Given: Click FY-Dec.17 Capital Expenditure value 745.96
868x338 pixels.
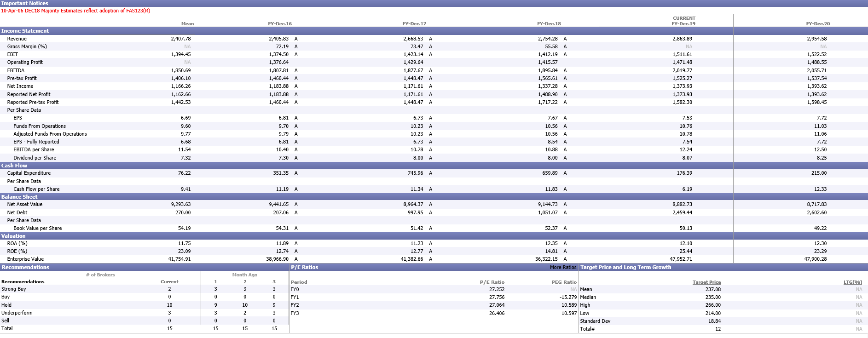Looking at the screenshot, I should point(416,173).
